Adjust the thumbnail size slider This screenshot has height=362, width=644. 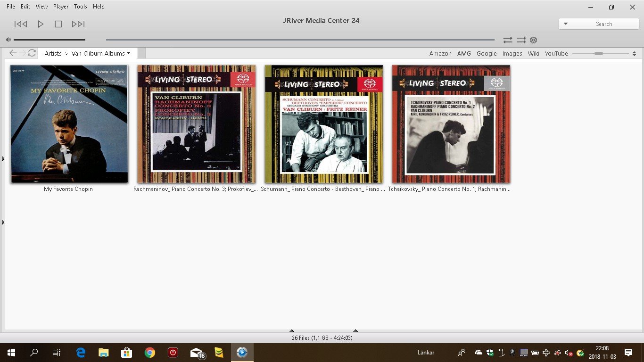pos(599,53)
